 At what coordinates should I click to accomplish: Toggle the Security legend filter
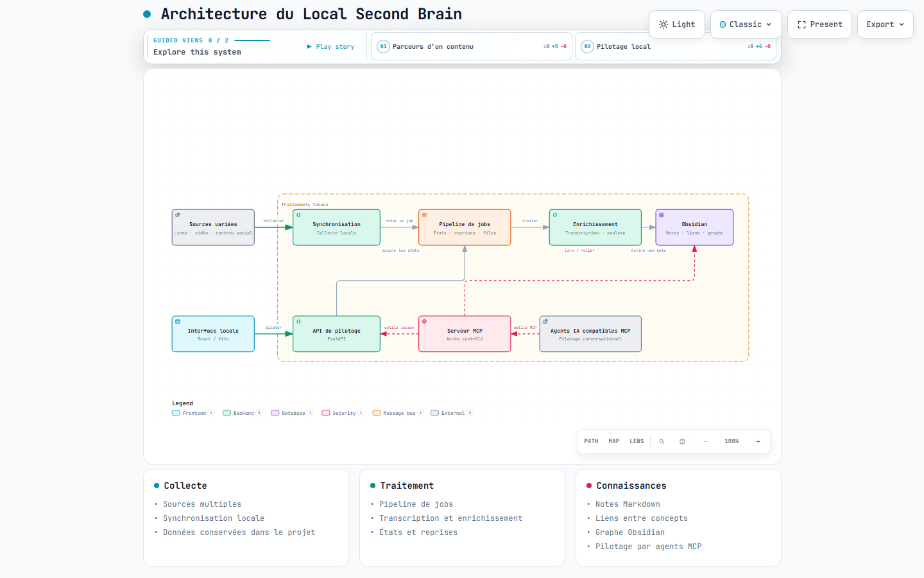coord(343,413)
